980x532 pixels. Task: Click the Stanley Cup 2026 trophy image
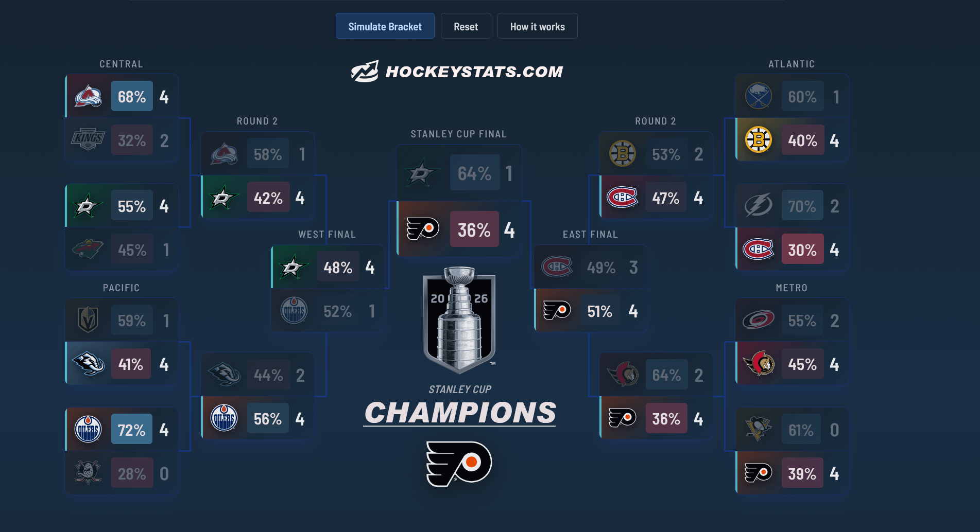(x=459, y=319)
